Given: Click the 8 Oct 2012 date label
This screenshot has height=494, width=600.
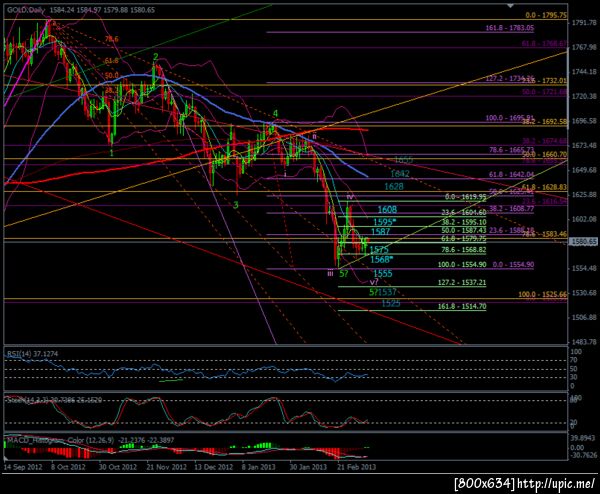Looking at the screenshot, I should pyautogui.click(x=68, y=467).
